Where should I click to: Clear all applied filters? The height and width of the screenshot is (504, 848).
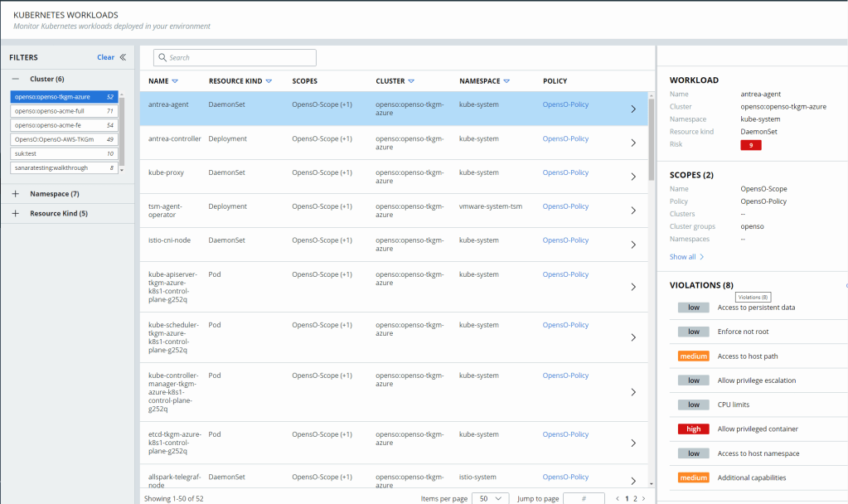pyautogui.click(x=105, y=57)
